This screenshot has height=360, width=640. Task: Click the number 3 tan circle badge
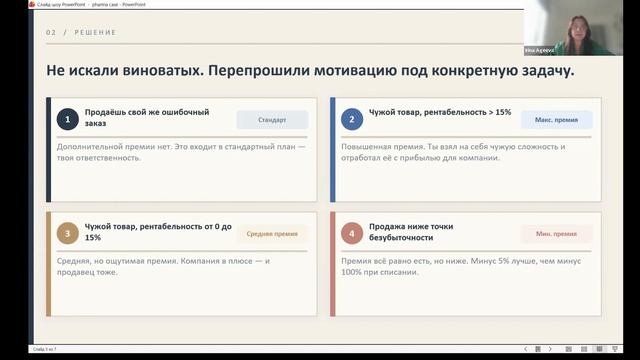[x=68, y=233]
